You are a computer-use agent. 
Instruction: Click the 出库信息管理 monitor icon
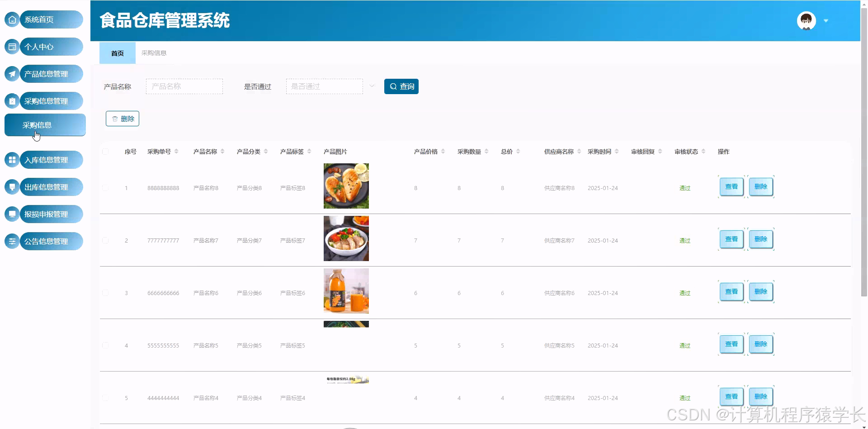(11, 187)
